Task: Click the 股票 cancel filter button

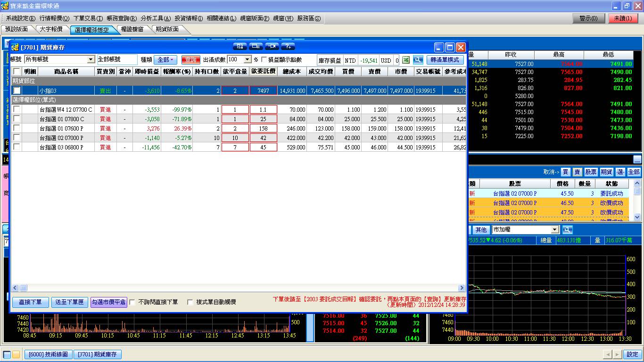Action: [x=591, y=172]
